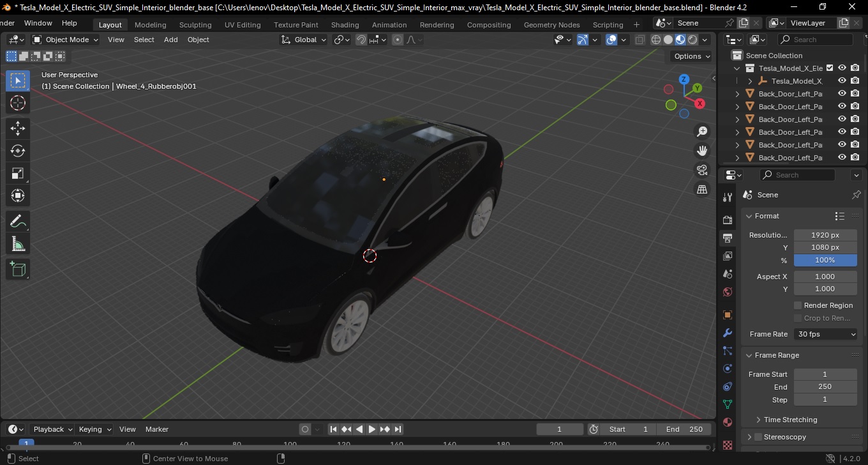This screenshot has height=465, width=868.
Task: Open the Options dropdown
Action: (692, 56)
